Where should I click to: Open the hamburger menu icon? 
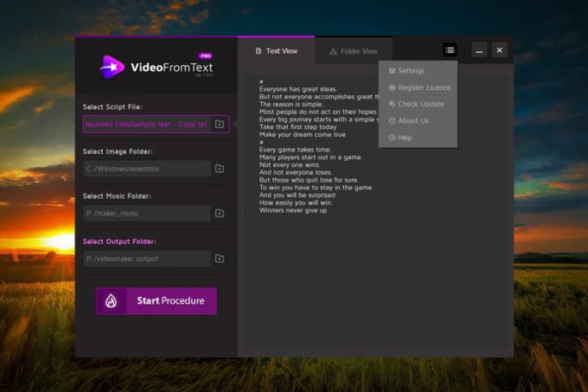coord(450,50)
